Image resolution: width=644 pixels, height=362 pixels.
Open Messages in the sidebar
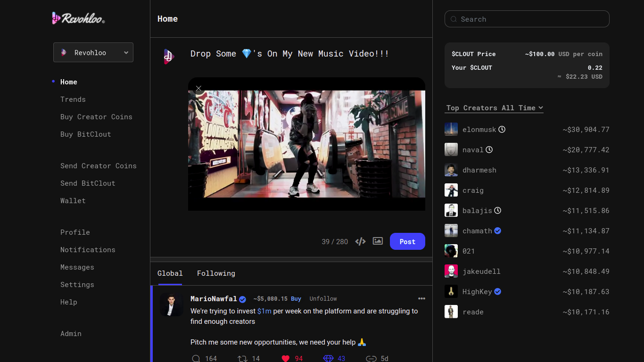pyautogui.click(x=77, y=267)
